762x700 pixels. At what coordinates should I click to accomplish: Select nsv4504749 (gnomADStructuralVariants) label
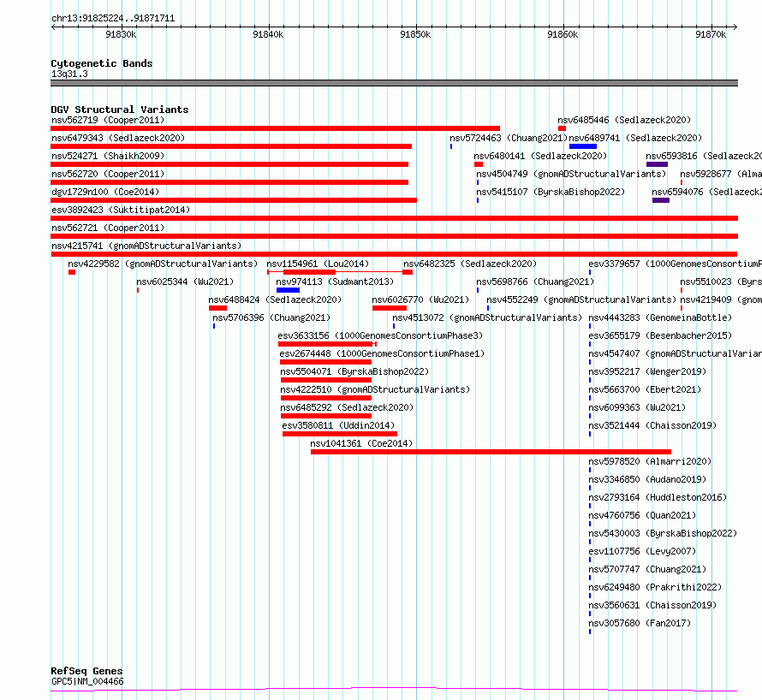pyautogui.click(x=571, y=174)
